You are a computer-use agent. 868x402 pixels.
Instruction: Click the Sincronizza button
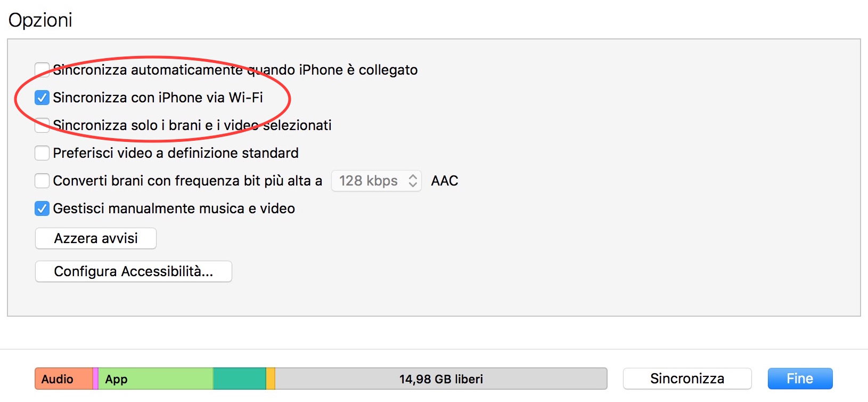tap(687, 379)
